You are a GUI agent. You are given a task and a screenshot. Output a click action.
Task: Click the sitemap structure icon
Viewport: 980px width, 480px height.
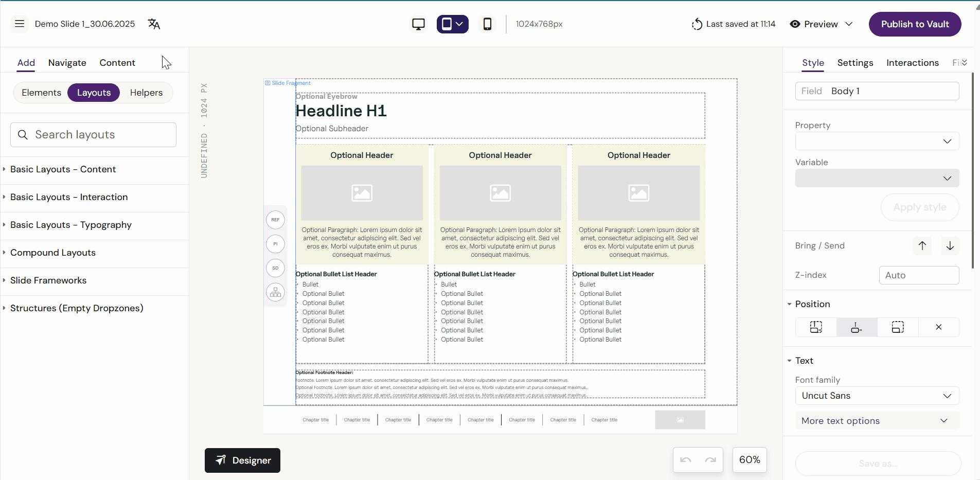point(275,292)
